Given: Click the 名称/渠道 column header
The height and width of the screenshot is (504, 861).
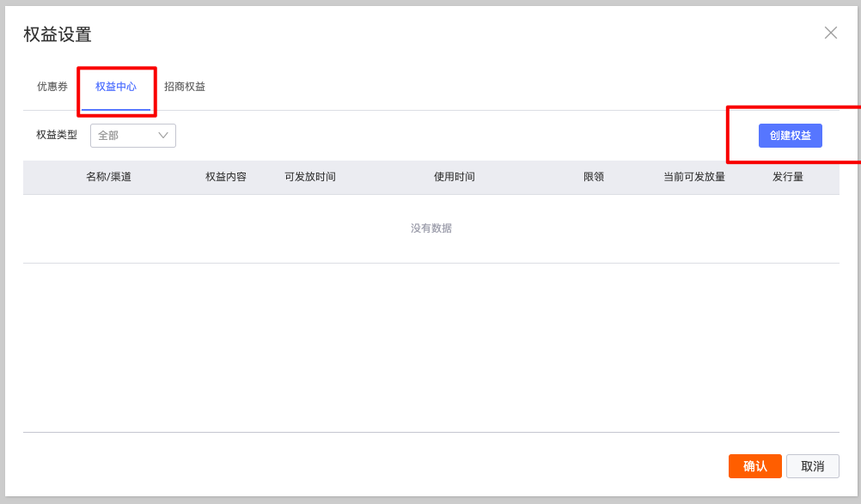Looking at the screenshot, I should tap(108, 177).
